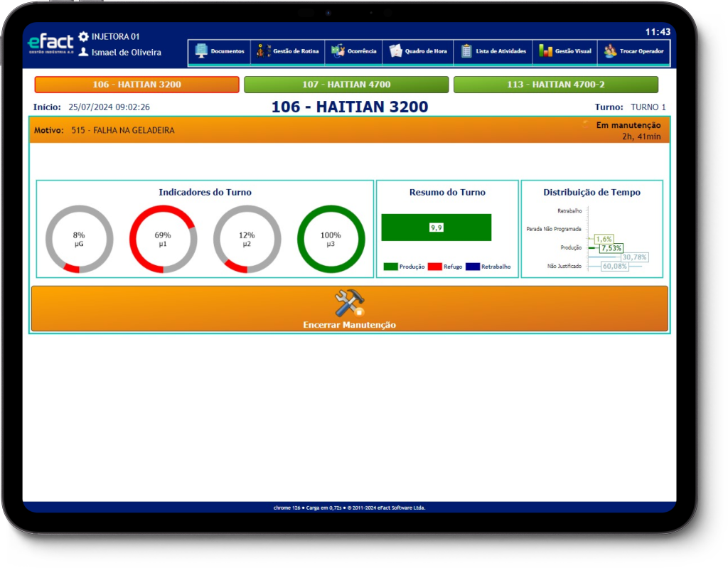Open settings gear beside INJETORA 01

[84, 36]
